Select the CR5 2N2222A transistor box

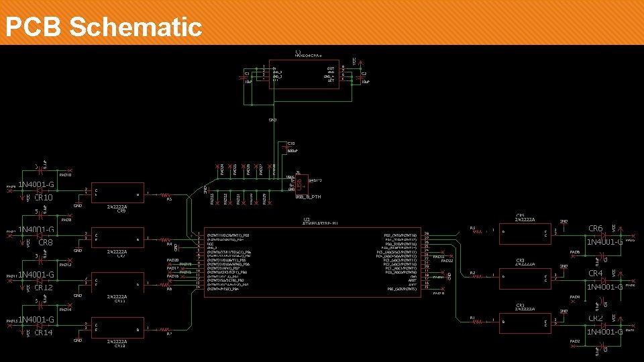(x=525, y=234)
